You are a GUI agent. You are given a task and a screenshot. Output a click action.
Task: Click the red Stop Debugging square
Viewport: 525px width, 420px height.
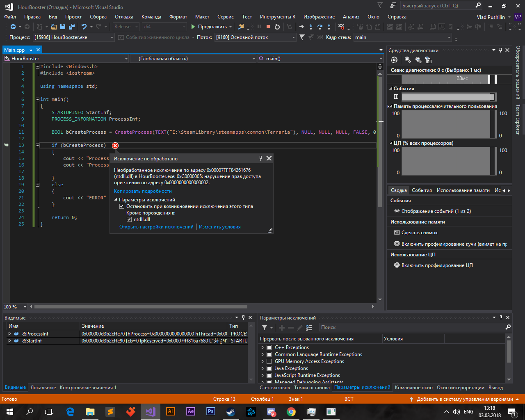point(268,27)
